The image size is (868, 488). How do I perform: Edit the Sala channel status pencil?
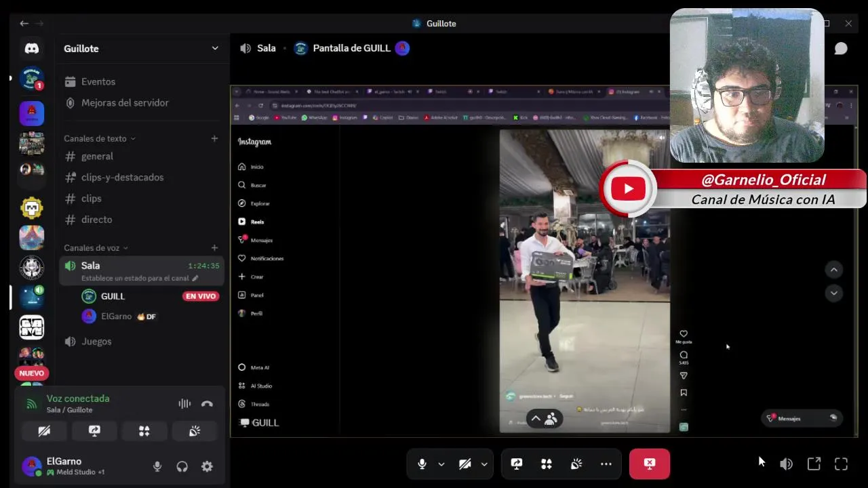(195, 278)
